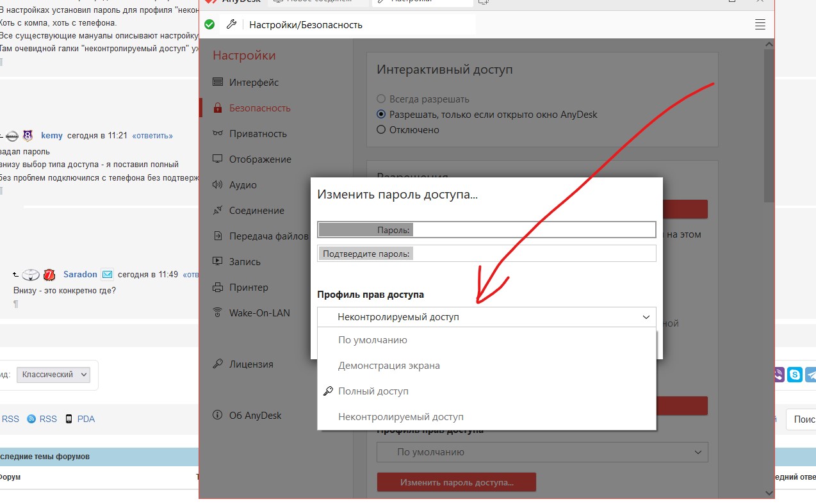Click the file transfer icon in sidebar
The height and width of the screenshot is (504, 816).
pyautogui.click(x=218, y=236)
